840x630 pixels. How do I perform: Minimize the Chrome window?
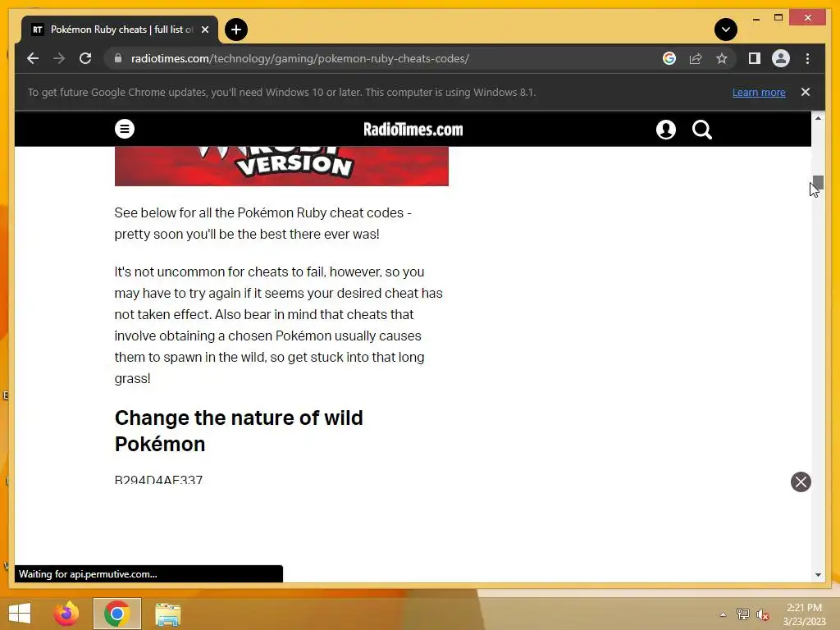pyautogui.click(x=756, y=18)
